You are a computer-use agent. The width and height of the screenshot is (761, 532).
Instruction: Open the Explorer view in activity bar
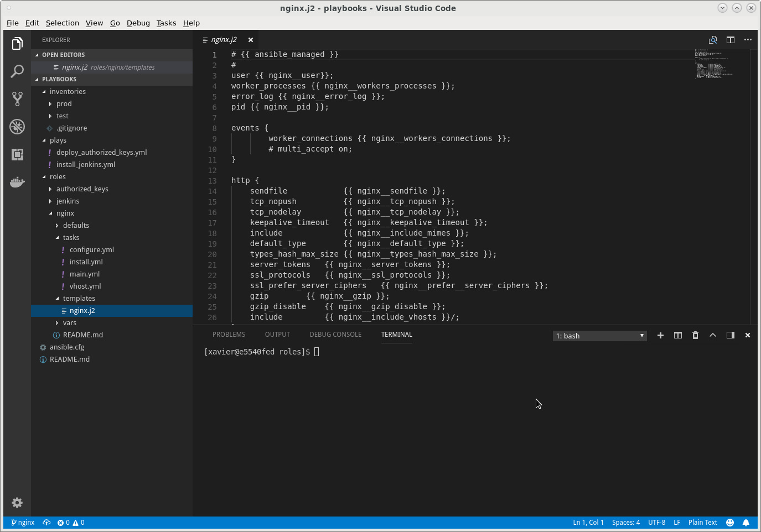[x=17, y=44]
